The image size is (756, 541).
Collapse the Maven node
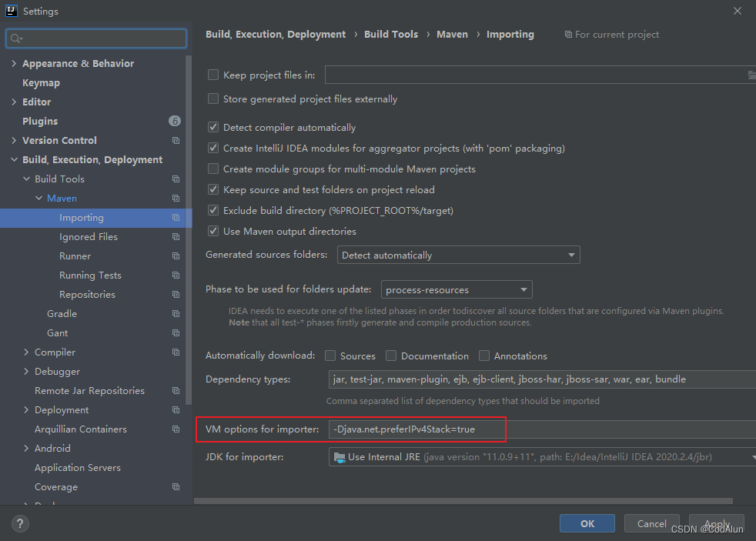point(38,198)
